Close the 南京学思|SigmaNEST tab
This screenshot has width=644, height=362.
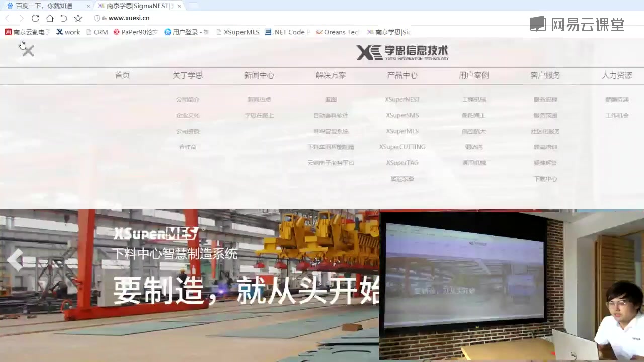click(179, 6)
